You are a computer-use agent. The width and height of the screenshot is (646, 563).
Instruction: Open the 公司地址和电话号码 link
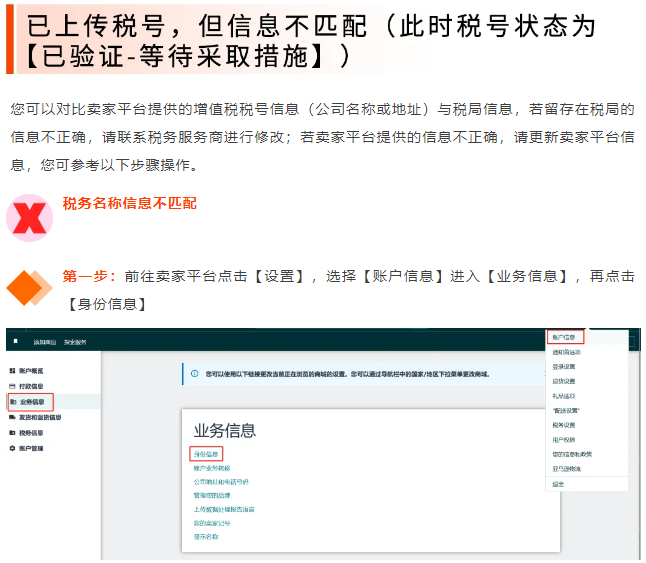pos(221,482)
